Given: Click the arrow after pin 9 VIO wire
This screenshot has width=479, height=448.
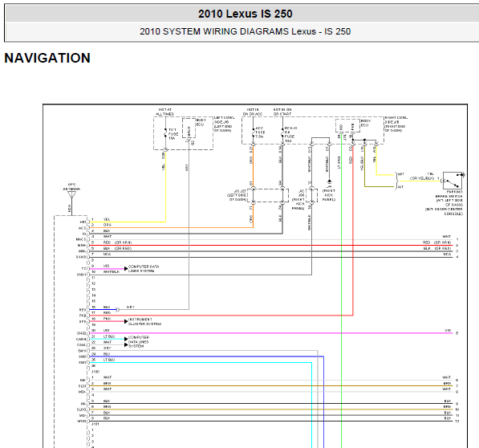Looking at the screenshot, I should pos(126,269).
